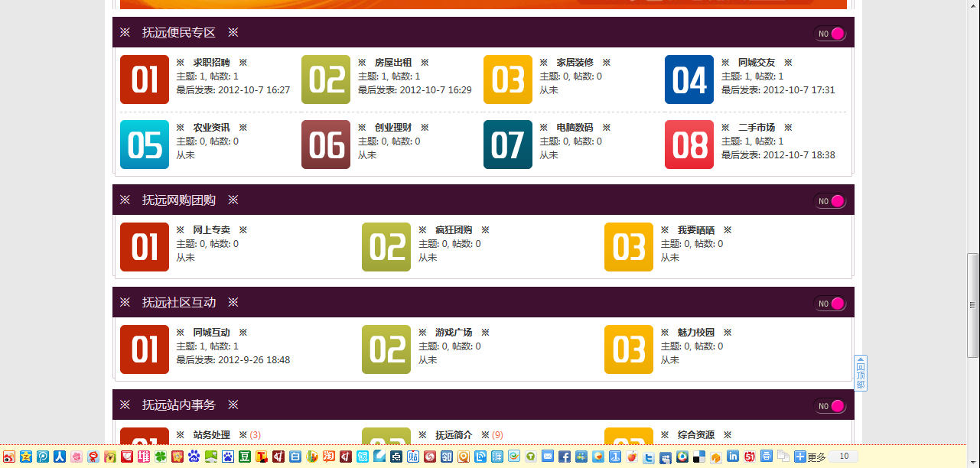Share via white Baidu paw icon
This screenshot has height=468, width=980.
[x=228, y=457]
